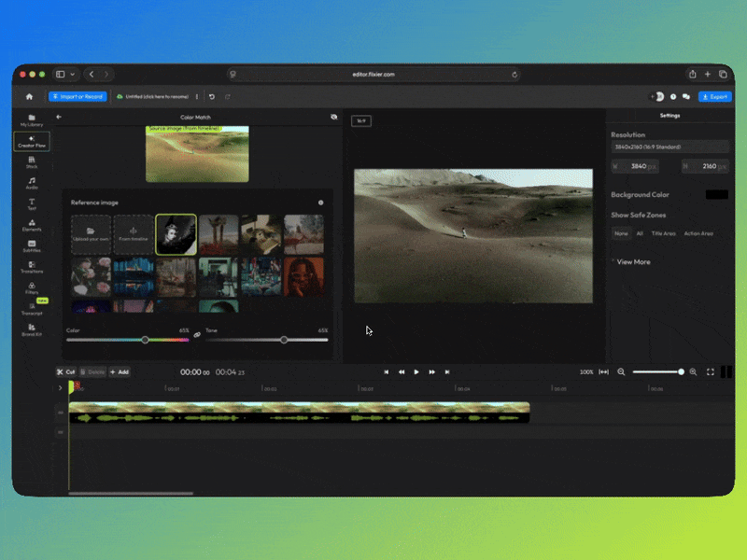Viewport: 747px width, 560px height.
Task: Expand the View More settings section
Action: (631, 262)
